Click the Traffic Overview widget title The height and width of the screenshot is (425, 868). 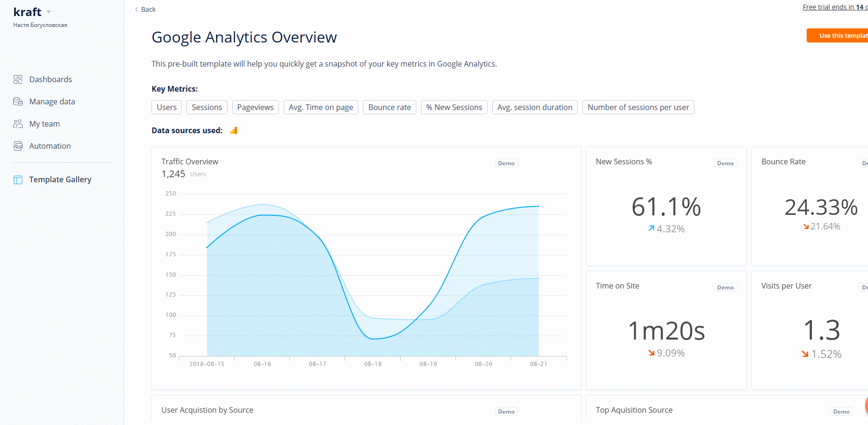pyautogui.click(x=190, y=161)
